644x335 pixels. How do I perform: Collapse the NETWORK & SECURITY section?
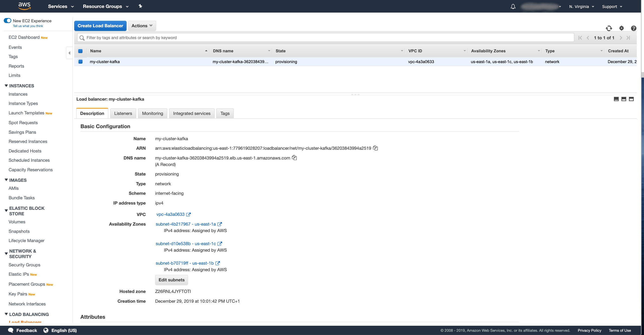point(6,254)
